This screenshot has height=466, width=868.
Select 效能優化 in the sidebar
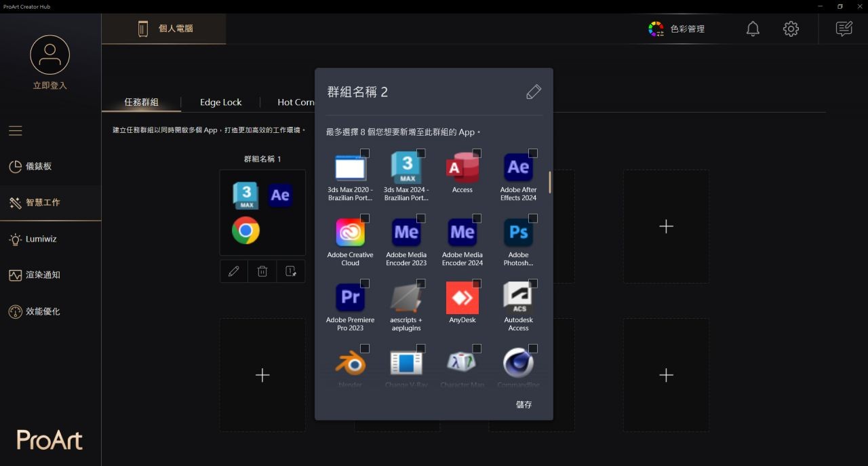[x=43, y=311]
